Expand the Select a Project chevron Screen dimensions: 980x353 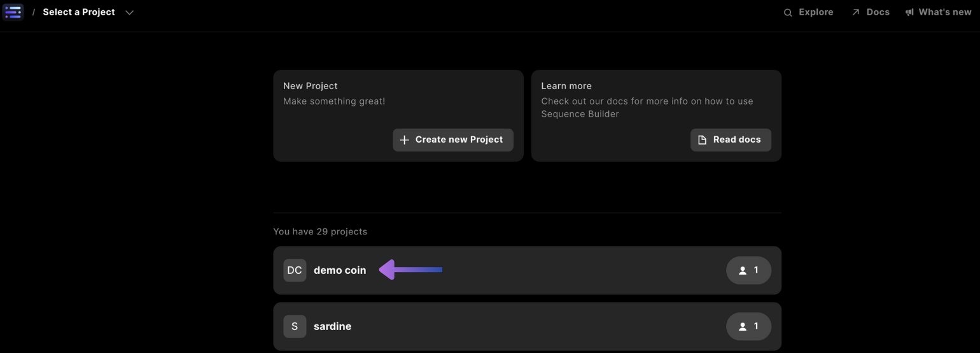point(129,13)
